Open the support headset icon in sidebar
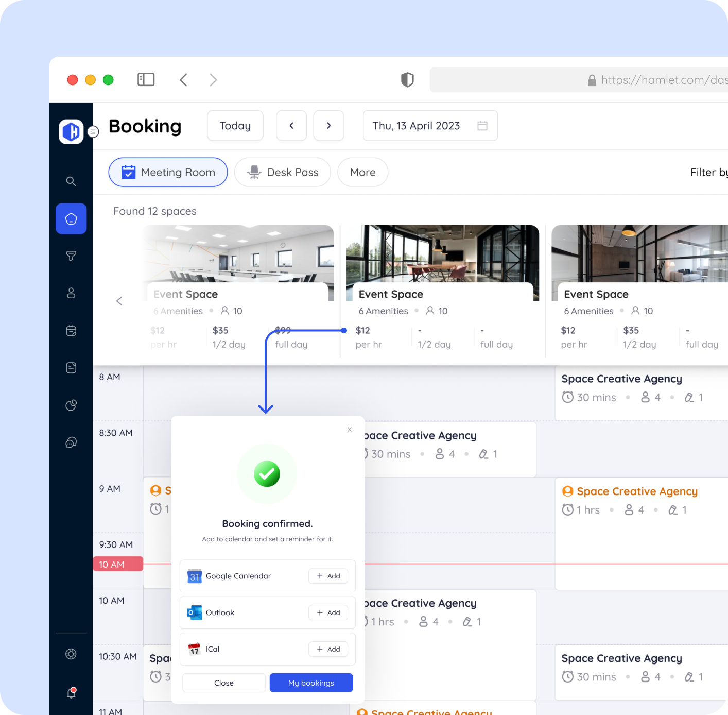Viewport: 728px width, 715px height. pos(71,442)
